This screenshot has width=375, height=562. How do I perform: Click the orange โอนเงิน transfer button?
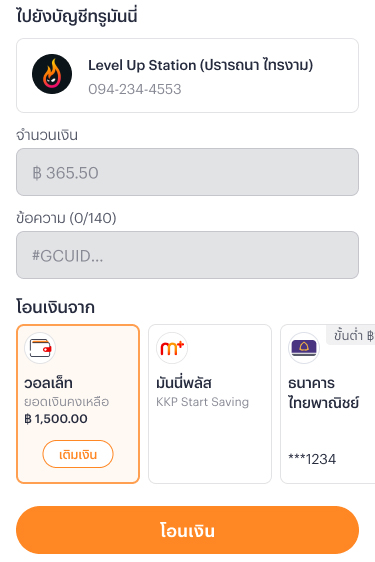click(187, 530)
